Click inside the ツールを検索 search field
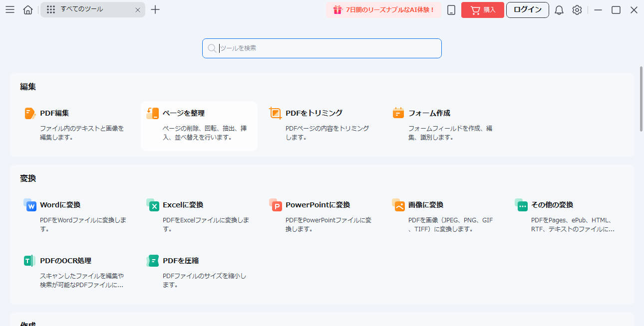The image size is (644, 326). (322, 48)
